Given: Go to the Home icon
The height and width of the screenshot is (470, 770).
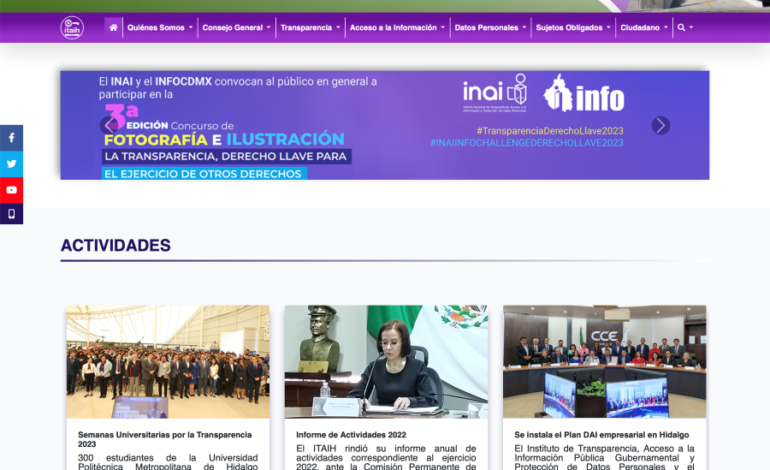Looking at the screenshot, I should [113, 28].
